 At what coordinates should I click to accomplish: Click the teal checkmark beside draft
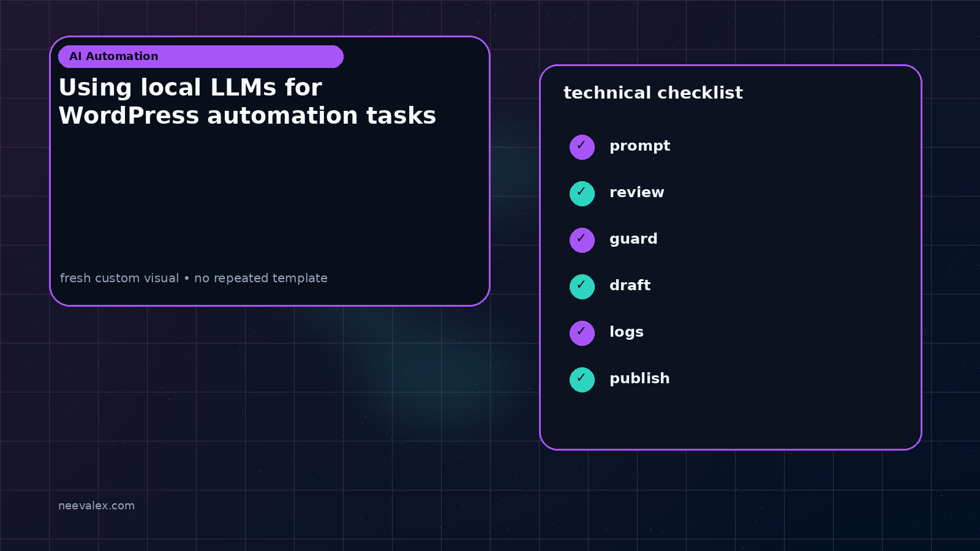582,287
